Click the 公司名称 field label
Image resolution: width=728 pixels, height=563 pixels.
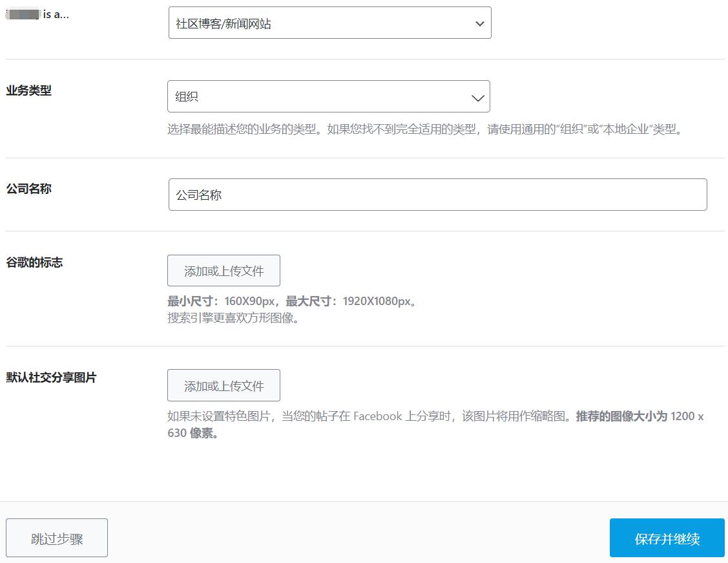[28, 189]
